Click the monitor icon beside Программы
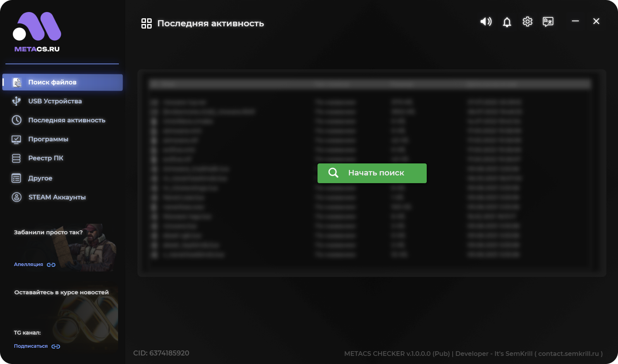Image resolution: width=618 pixels, height=364 pixels. [x=16, y=139]
